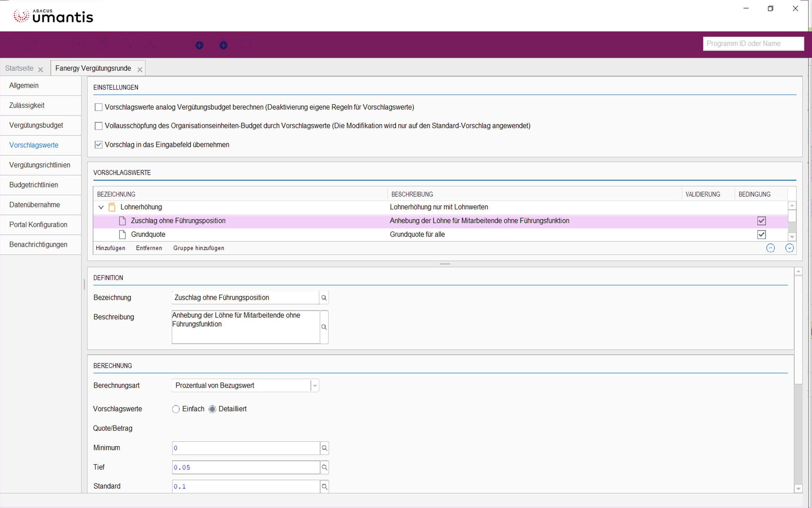Click the splitter handle above Definition panel
This screenshot has height=508, width=812.
[x=445, y=264]
